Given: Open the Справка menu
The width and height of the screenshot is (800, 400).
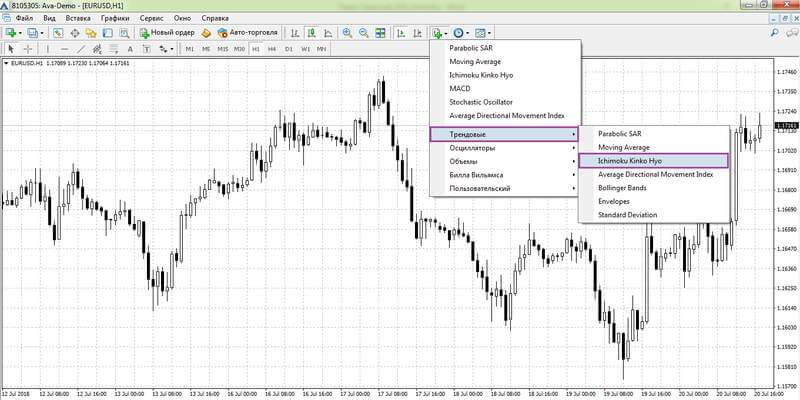Looking at the screenshot, I should (x=215, y=18).
